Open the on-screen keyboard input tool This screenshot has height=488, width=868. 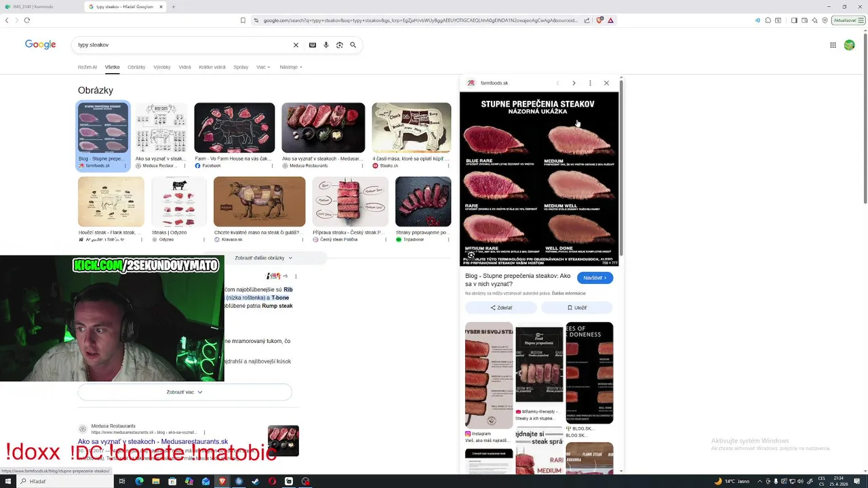(x=313, y=45)
